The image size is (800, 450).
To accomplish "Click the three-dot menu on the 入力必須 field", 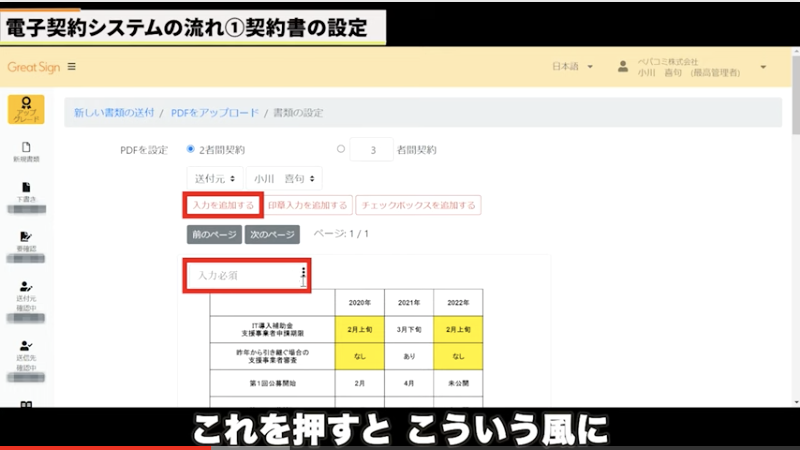I will (303, 273).
